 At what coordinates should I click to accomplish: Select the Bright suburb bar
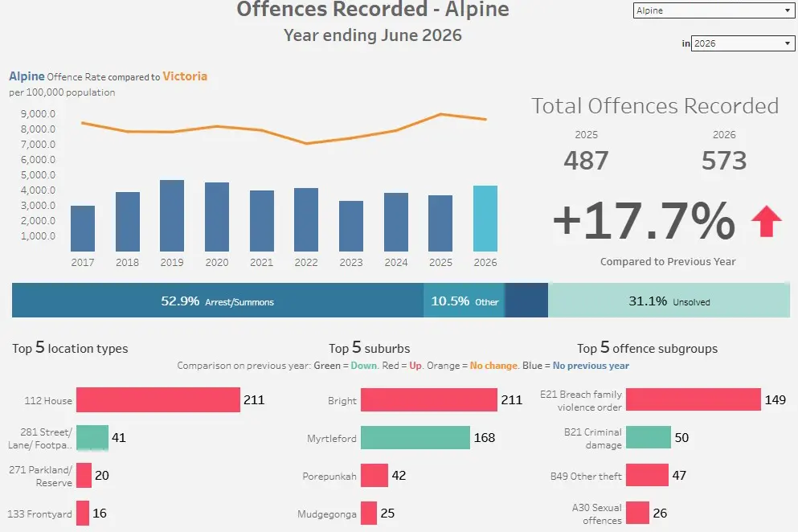tap(429, 399)
